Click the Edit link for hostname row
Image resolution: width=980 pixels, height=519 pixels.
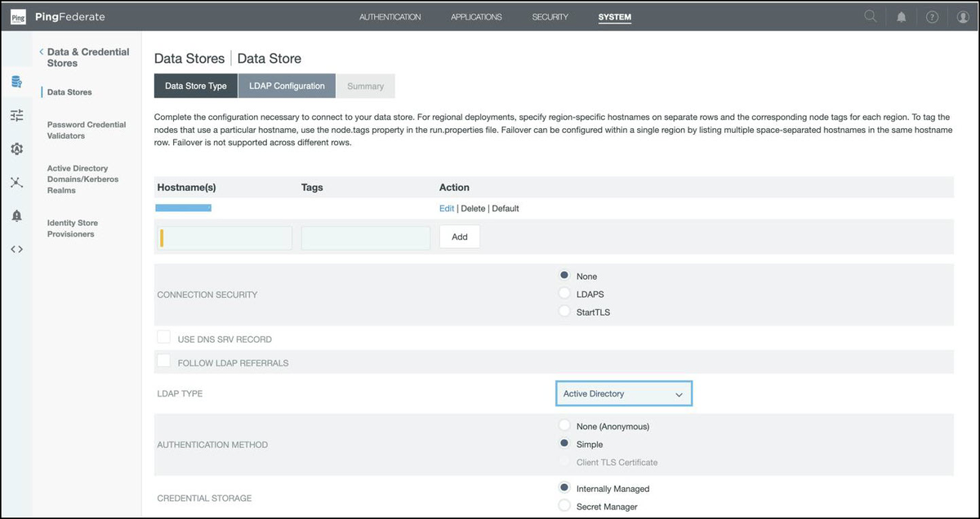[x=446, y=209]
